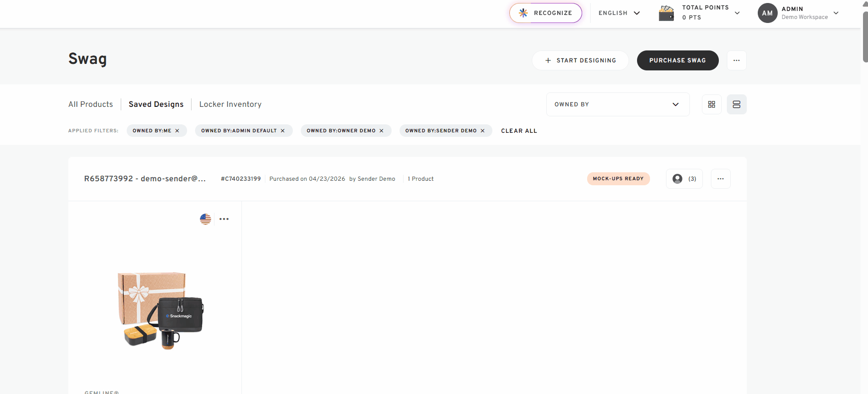Click the Purchase Swag button

click(677, 60)
